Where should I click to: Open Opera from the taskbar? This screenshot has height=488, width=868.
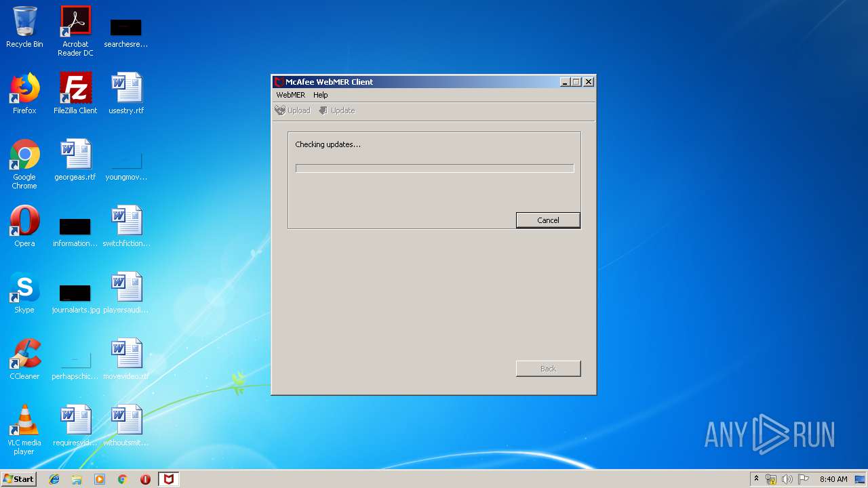pos(145,479)
